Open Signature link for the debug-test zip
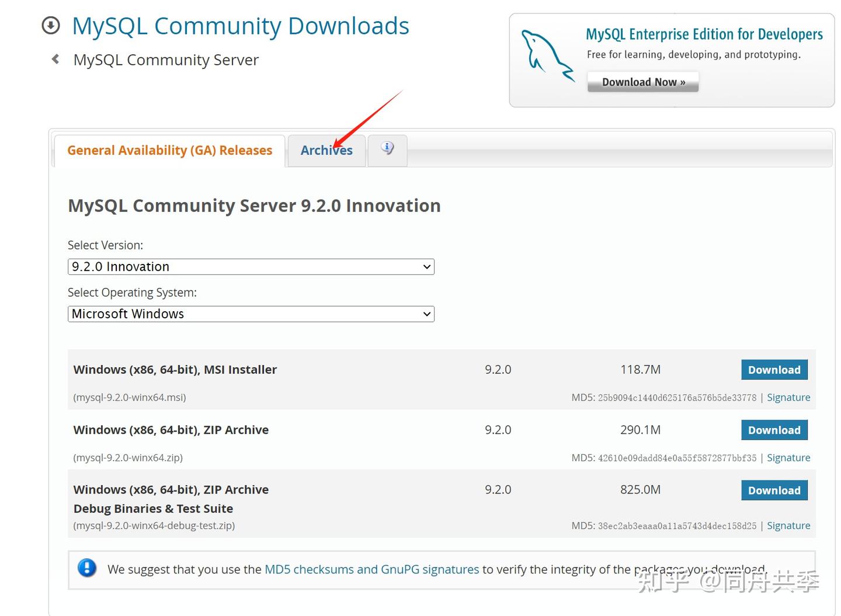This screenshot has height=616, width=841. (x=788, y=525)
